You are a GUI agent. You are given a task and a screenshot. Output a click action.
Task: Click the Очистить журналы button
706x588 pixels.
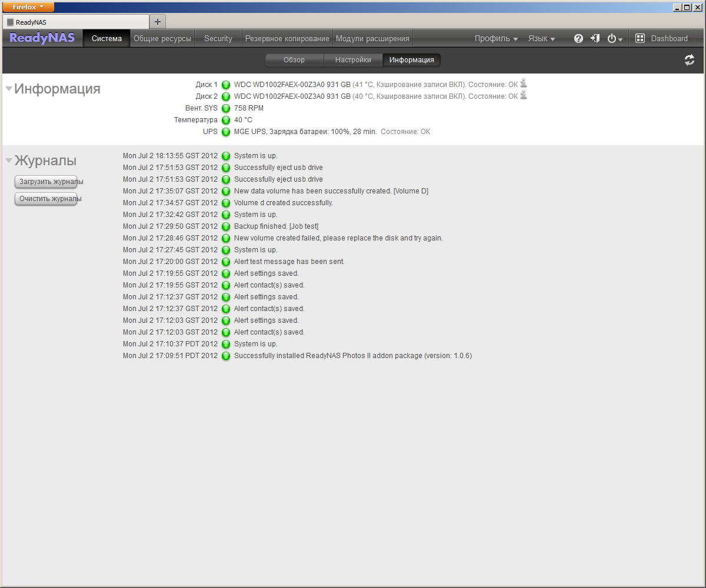pos(46,199)
